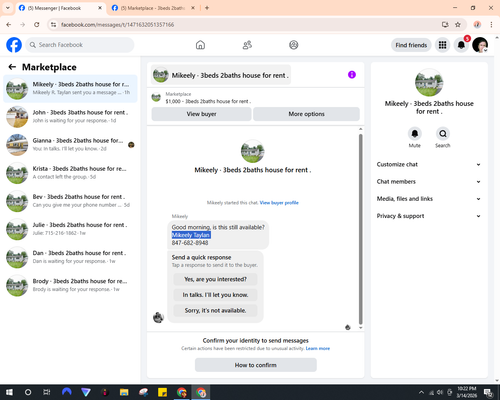The image size is (500, 400).
Task: Send 'Sorry, it's not available.' response
Action: (215, 311)
